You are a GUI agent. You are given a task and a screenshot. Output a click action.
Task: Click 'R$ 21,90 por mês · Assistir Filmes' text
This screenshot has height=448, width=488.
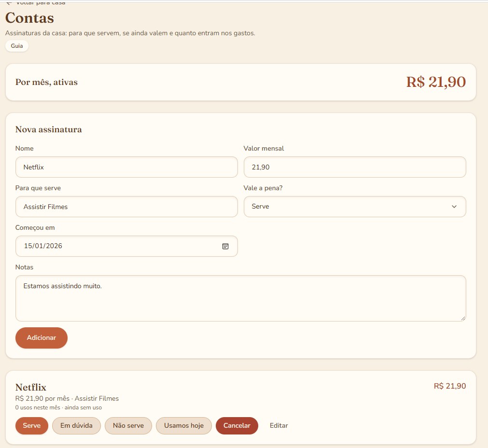click(x=67, y=398)
